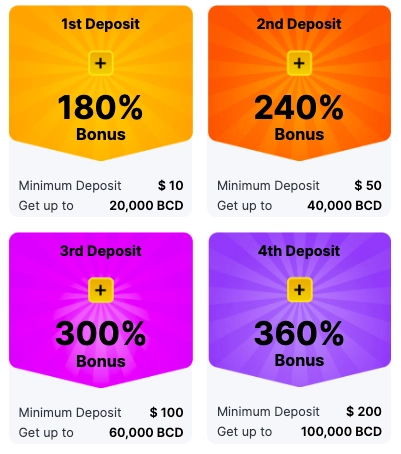The width and height of the screenshot is (401, 454).
Task: Click the 100,000 BCD reward amount
Action: coord(341,431)
